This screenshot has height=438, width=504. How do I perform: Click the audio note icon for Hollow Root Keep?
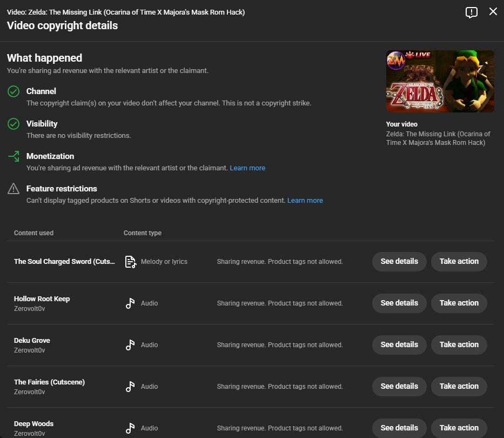click(x=130, y=303)
